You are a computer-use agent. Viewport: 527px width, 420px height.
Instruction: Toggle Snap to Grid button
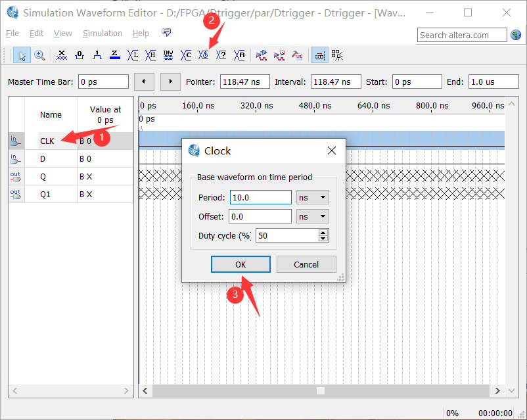click(x=319, y=55)
